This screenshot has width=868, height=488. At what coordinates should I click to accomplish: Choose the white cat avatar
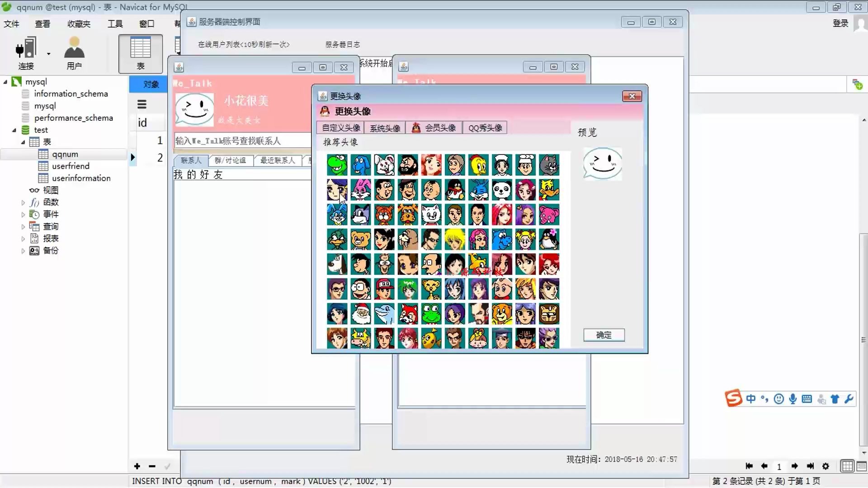[431, 215]
